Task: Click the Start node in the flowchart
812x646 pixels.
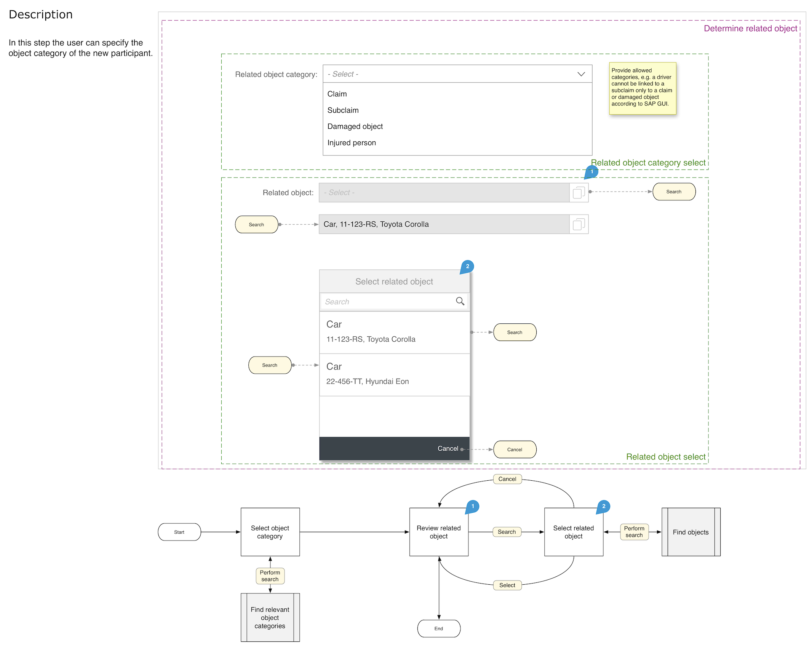Action: coord(179,532)
